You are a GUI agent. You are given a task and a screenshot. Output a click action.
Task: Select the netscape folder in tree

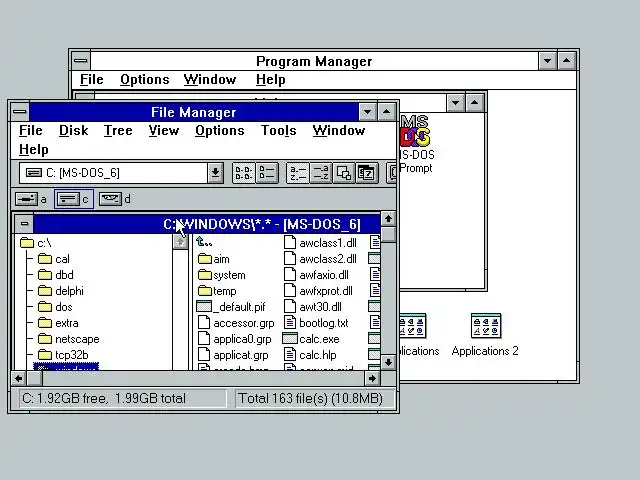coord(69,339)
